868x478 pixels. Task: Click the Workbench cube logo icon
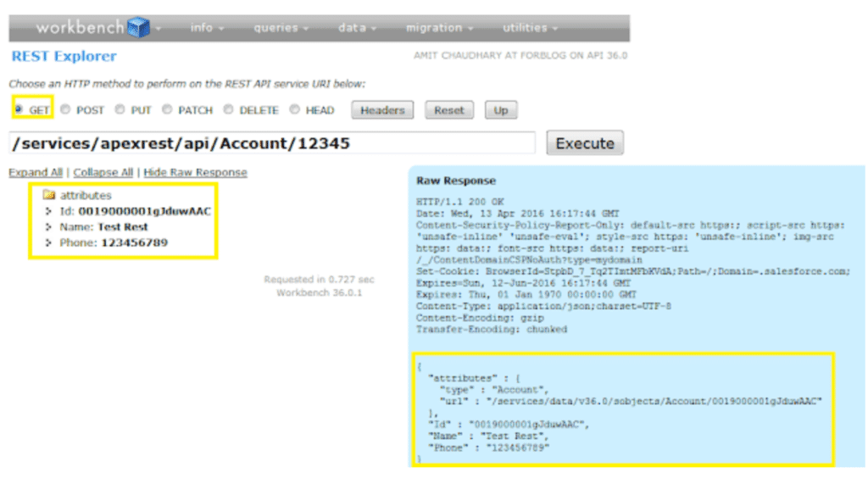tap(138, 27)
